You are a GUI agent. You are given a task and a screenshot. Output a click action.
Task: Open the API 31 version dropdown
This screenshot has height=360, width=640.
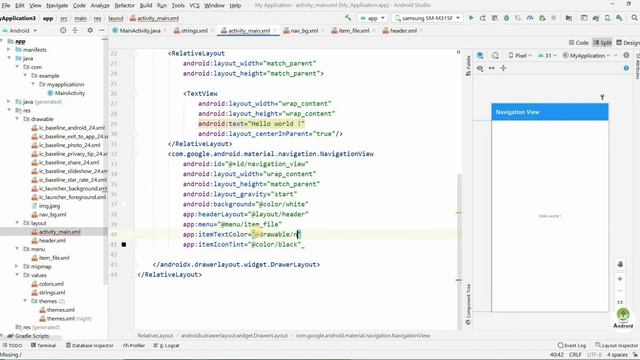[x=548, y=56]
